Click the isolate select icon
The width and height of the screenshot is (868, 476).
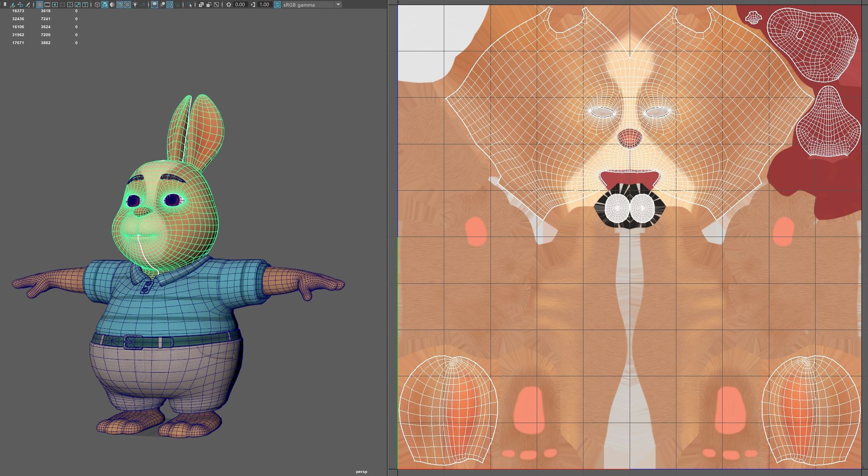point(189,5)
